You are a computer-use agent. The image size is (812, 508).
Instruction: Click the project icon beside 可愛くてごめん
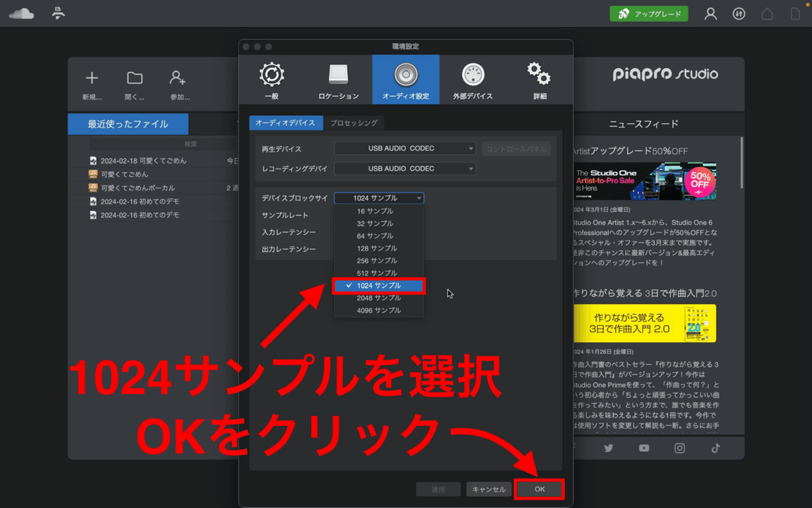(x=93, y=174)
